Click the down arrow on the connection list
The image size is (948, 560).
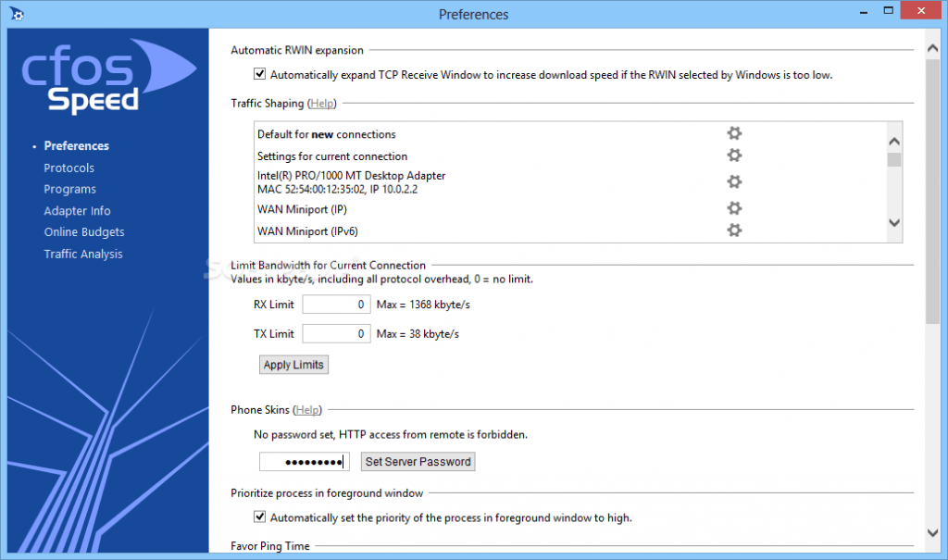pos(893,223)
